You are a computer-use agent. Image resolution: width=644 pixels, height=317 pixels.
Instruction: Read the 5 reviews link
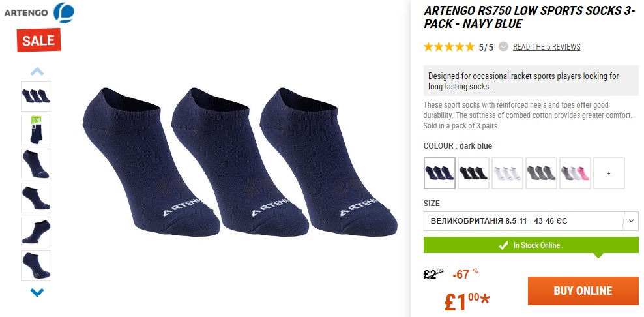(x=546, y=47)
